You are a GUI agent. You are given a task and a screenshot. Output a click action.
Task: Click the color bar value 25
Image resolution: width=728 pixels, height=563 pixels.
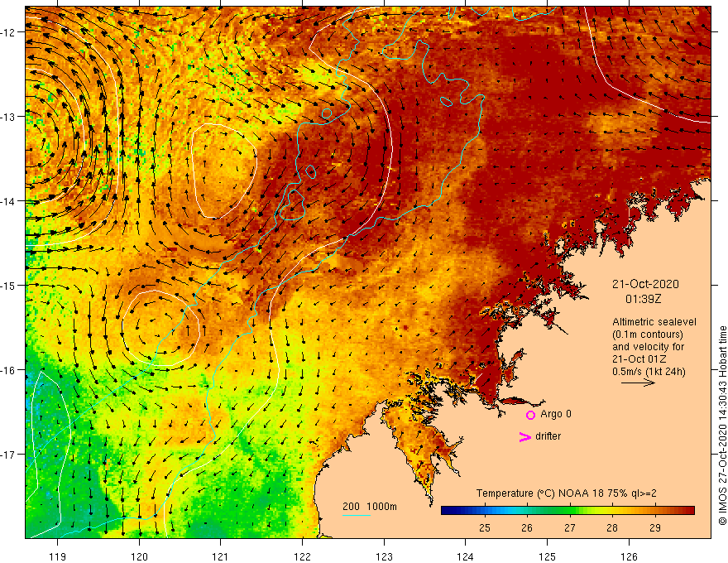pyautogui.click(x=485, y=528)
